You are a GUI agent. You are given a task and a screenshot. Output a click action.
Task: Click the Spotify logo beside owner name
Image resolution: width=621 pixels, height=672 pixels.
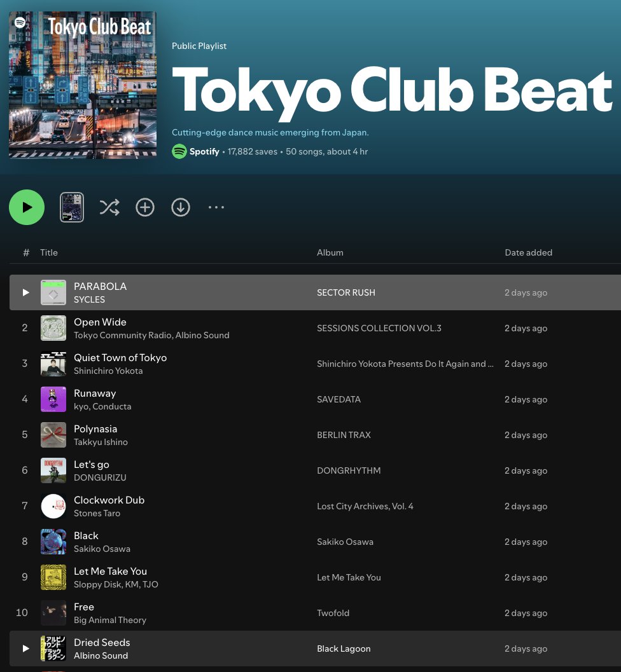click(x=179, y=151)
